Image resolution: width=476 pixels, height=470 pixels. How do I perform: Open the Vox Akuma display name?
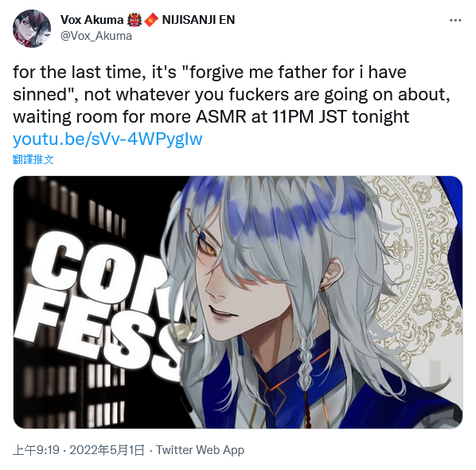point(92,20)
